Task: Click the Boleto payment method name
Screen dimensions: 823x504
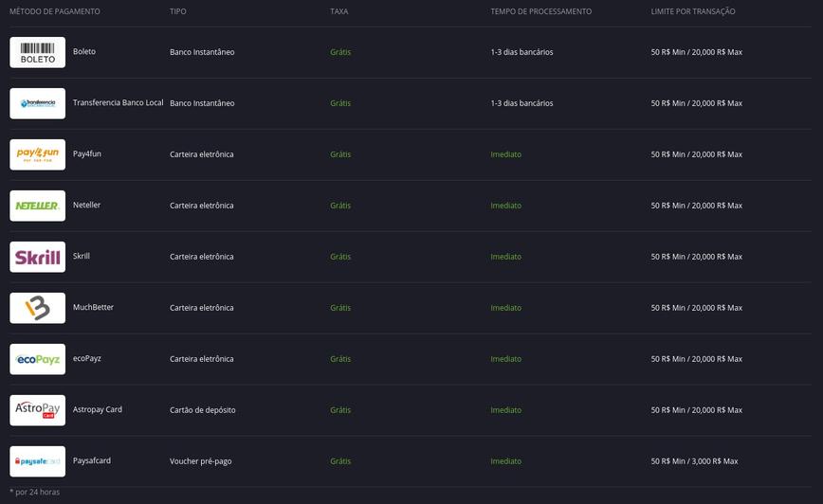Action: [x=84, y=51]
